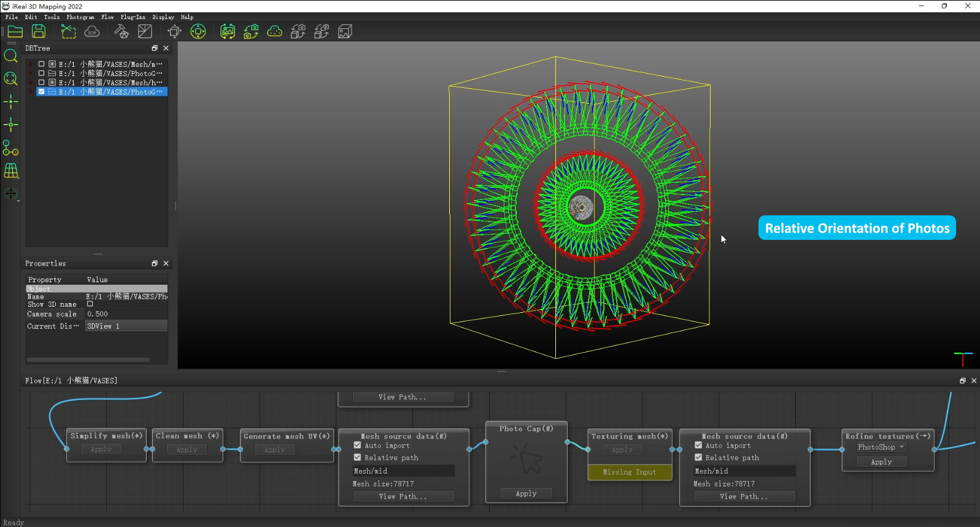Open the Plug-Ins menu

tap(133, 17)
